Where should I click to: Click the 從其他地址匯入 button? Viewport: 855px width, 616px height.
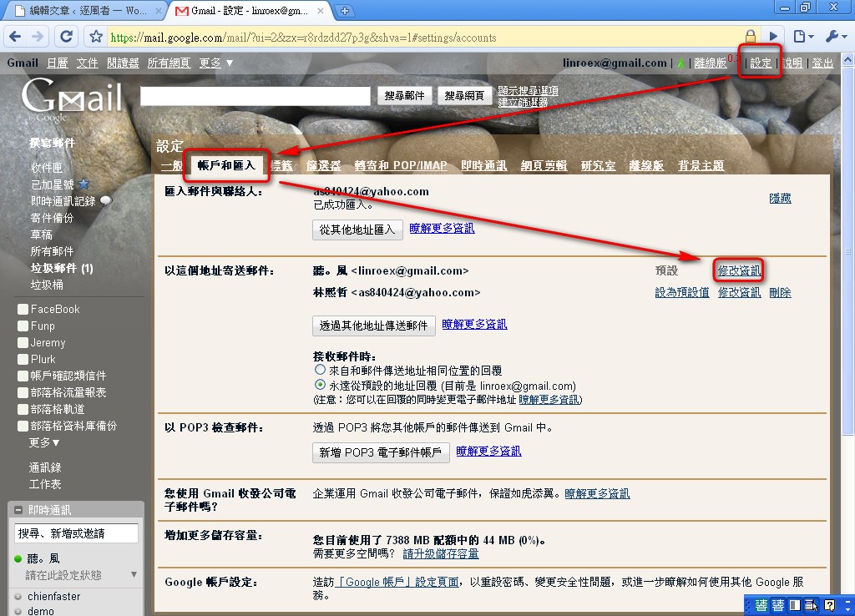pos(357,230)
